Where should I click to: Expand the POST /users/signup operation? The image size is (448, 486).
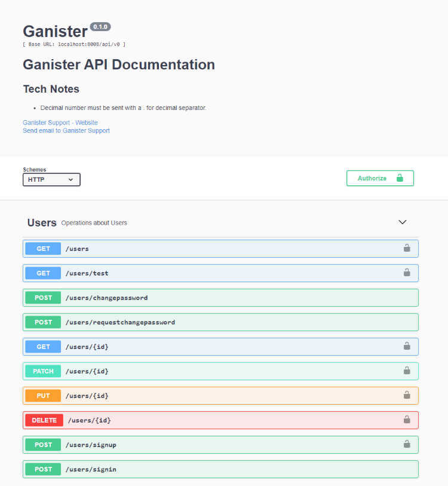click(220, 445)
